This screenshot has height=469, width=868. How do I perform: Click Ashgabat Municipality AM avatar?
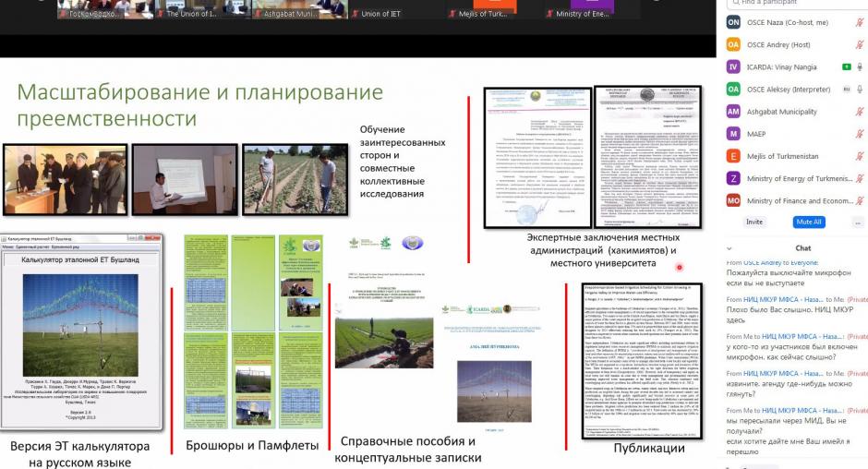click(x=733, y=112)
